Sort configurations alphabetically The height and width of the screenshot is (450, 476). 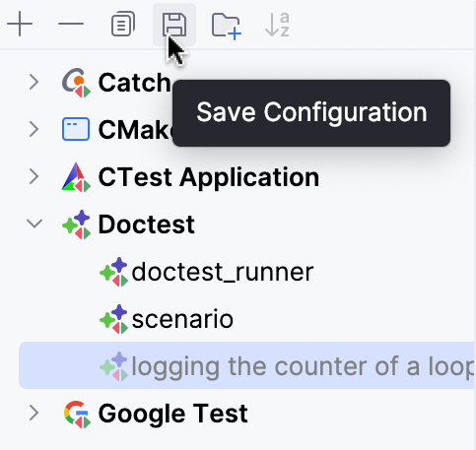click(278, 25)
